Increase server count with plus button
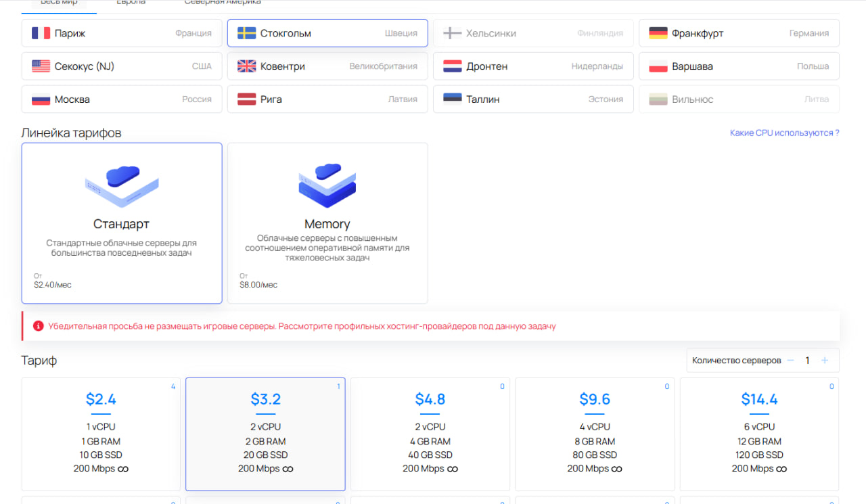This screenshot has width=866, height=504. pos(825,361)
